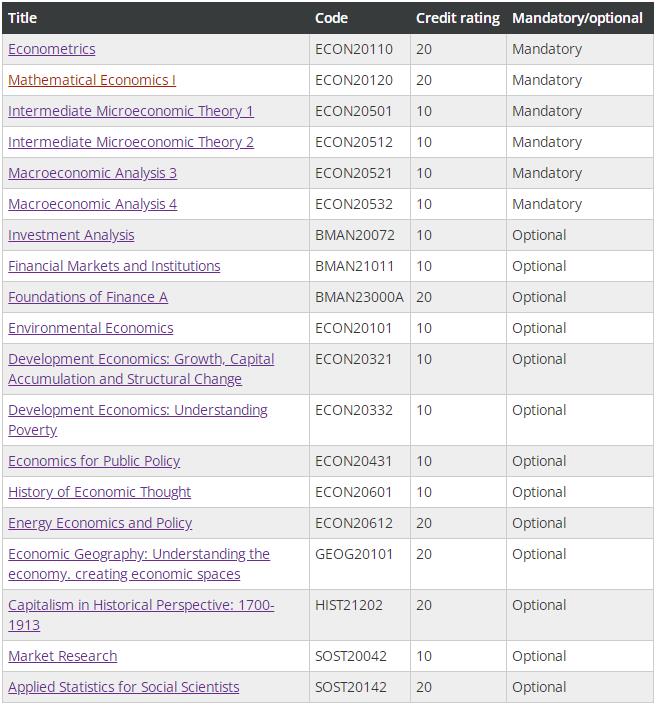Select Intermediate Microeconomic Theory 1 link
This screenshot has width=656, height=705.
(x=131, y=111)
